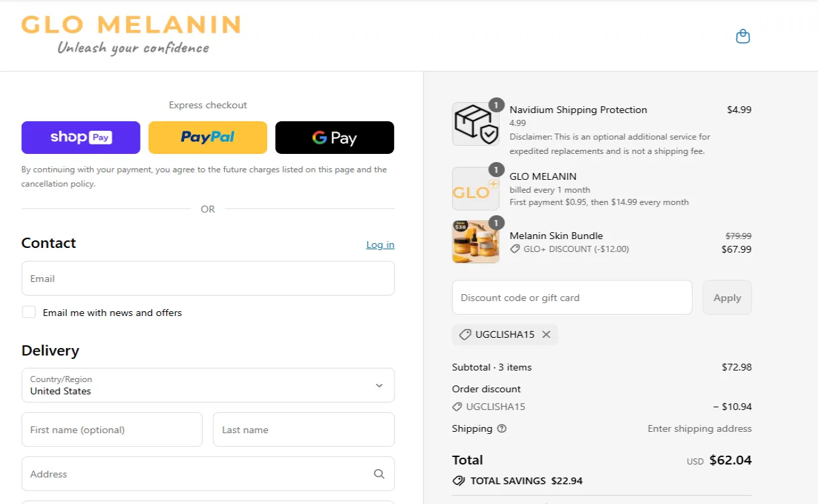Open the Country/Region dropdown
Image resolution: width=818 pixels, height=504 pixels.
pos(379,385)
